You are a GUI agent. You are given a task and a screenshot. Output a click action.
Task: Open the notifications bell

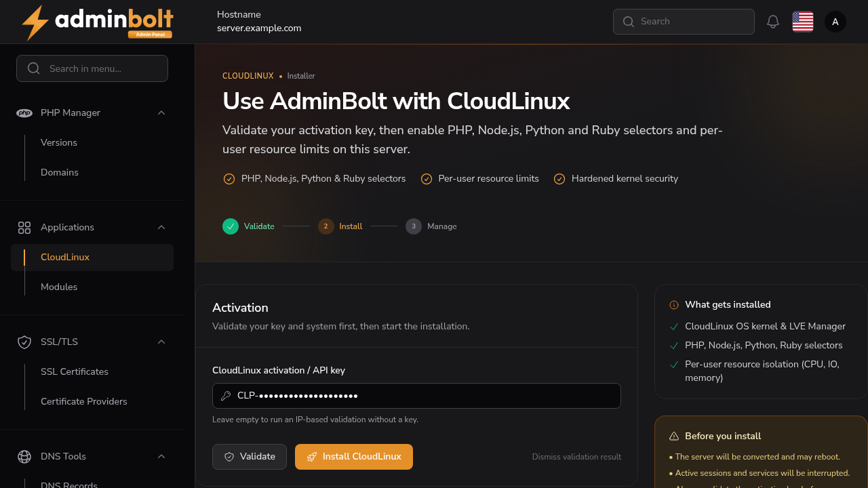pos(773,22)
